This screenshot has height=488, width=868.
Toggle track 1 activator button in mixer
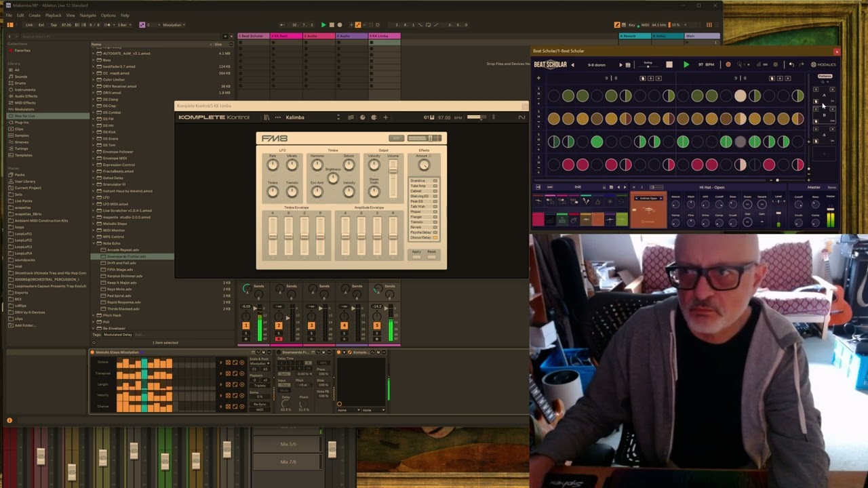click(245, 326)
